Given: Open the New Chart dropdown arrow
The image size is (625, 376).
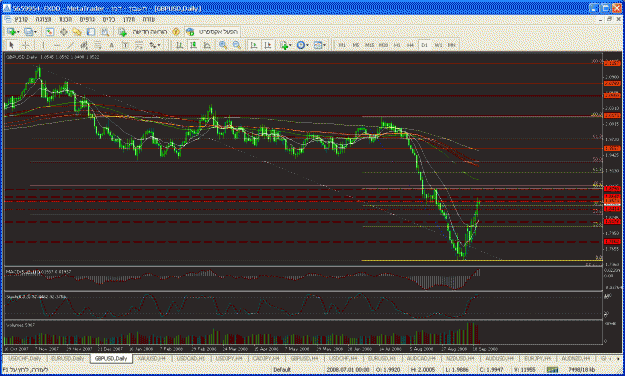Looking at the screenshot, I should 18,32.
